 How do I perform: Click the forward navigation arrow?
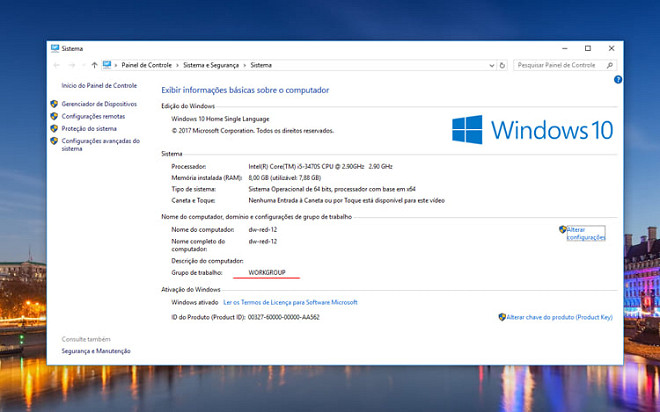70,65
